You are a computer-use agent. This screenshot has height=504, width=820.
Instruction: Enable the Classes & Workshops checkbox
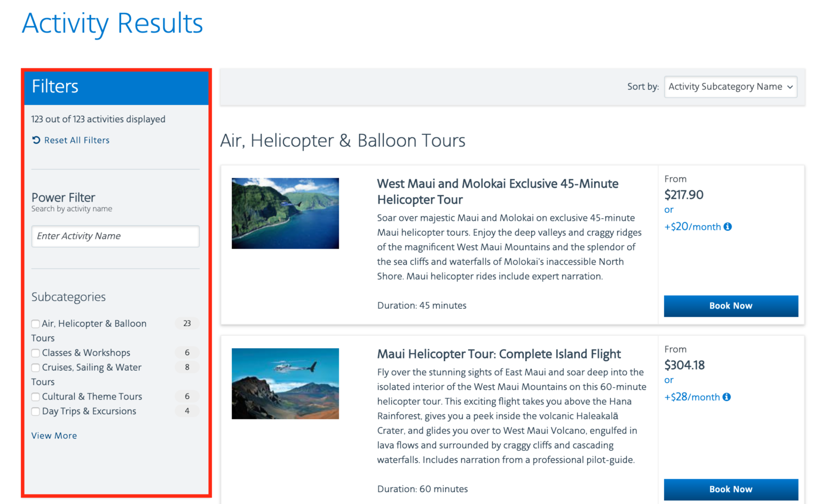[x=35, y=353]
